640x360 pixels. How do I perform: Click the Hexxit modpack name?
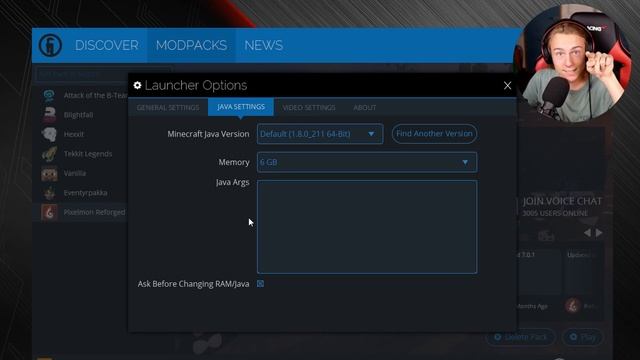(73, 134)
